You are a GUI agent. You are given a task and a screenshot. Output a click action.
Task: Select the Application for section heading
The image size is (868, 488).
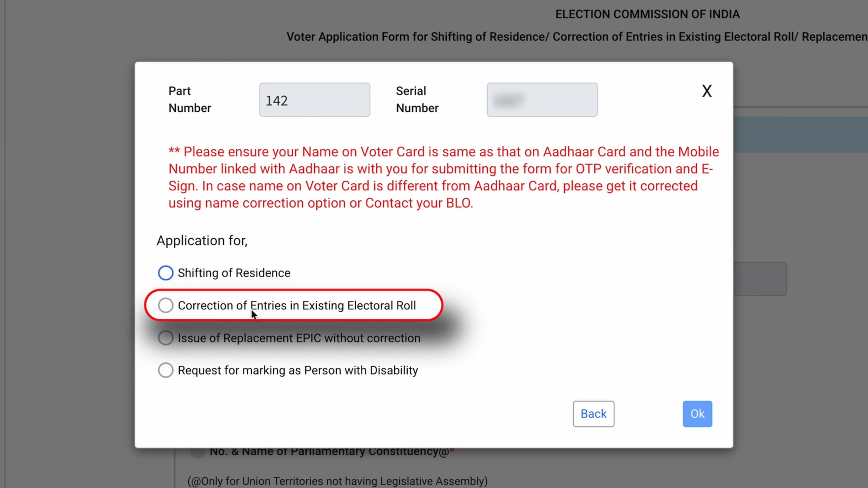[202, 240]
